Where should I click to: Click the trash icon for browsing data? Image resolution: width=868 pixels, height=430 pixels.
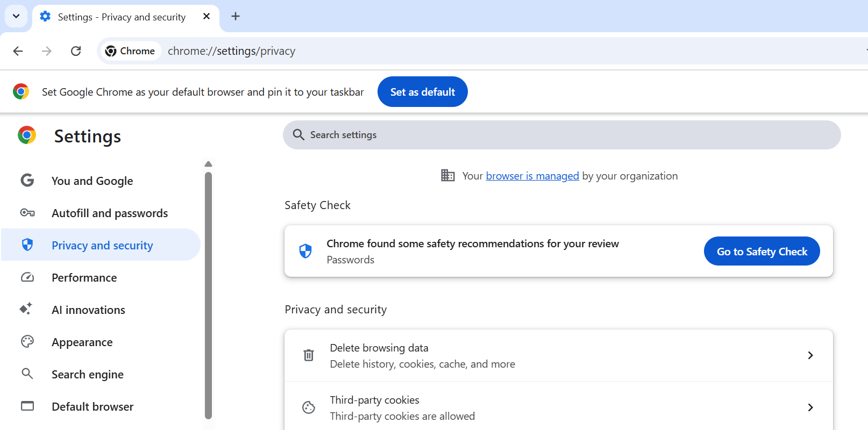pyautogui.click(x=309, y=355)
